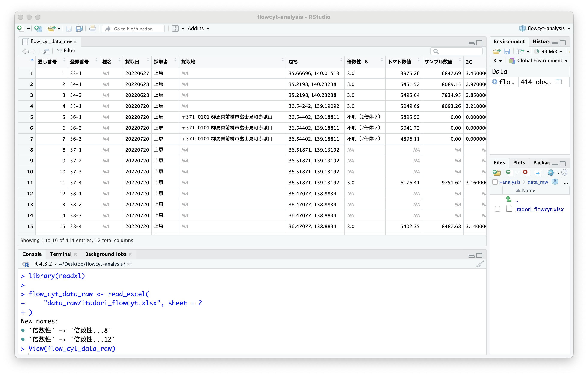Click the New Folder icon in Files pane
The width and height of the screenshot is (588, 376).
point(496,172)
